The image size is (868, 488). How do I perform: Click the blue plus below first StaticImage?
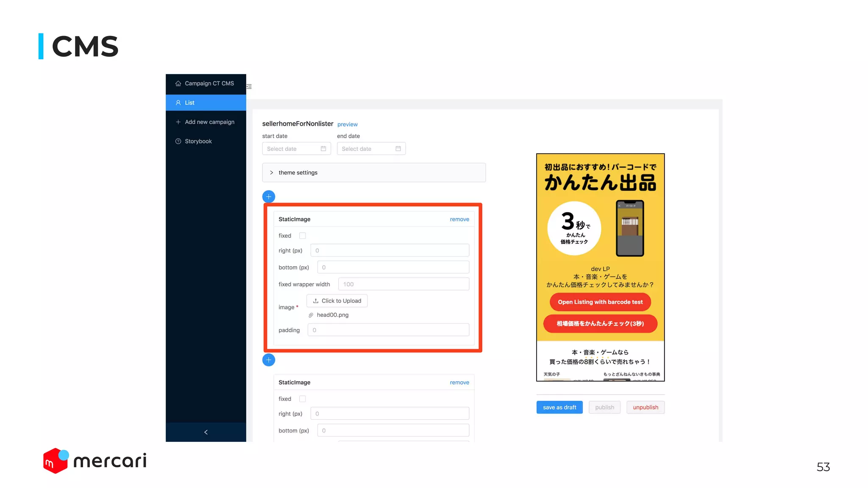[x=269, y=360]
